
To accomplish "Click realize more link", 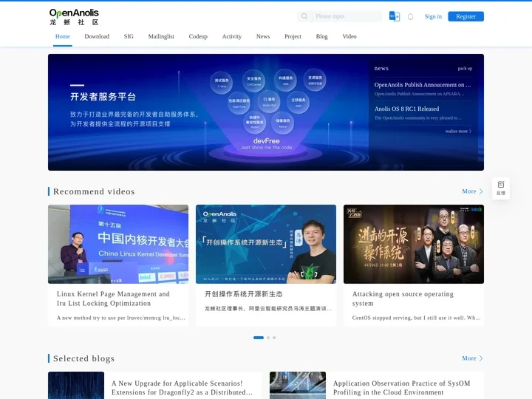I will [x=458, y=131].
